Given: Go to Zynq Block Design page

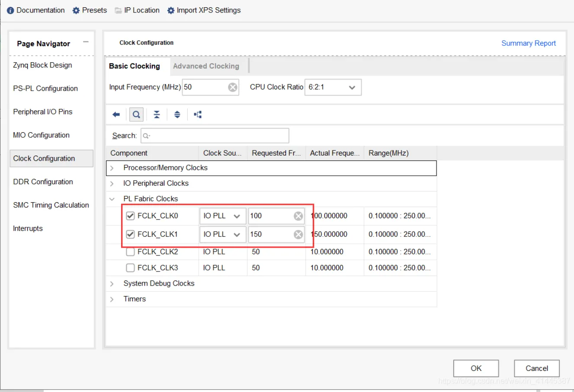Looking at the screenshot, I should [x=42, y=65].
